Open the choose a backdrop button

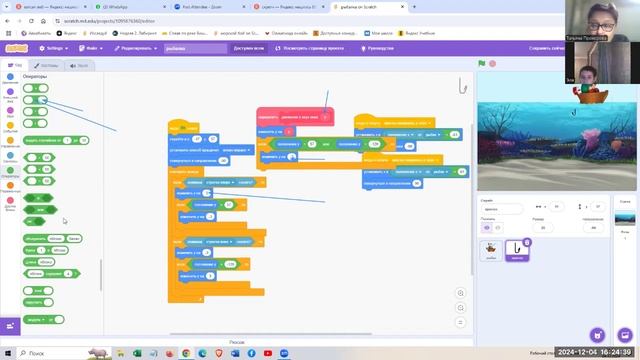tap(625, 335)
